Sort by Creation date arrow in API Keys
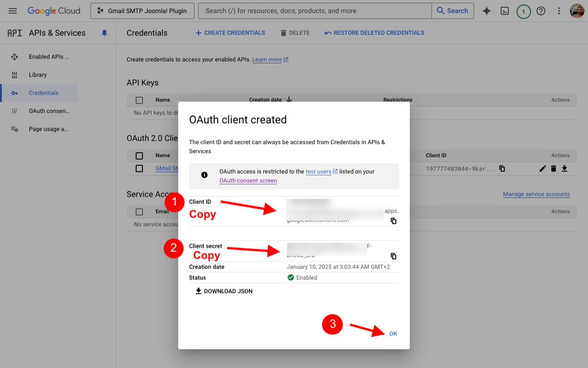Viewport: 588px width, 368px height. pyautogui.click(x=289, y=99)
